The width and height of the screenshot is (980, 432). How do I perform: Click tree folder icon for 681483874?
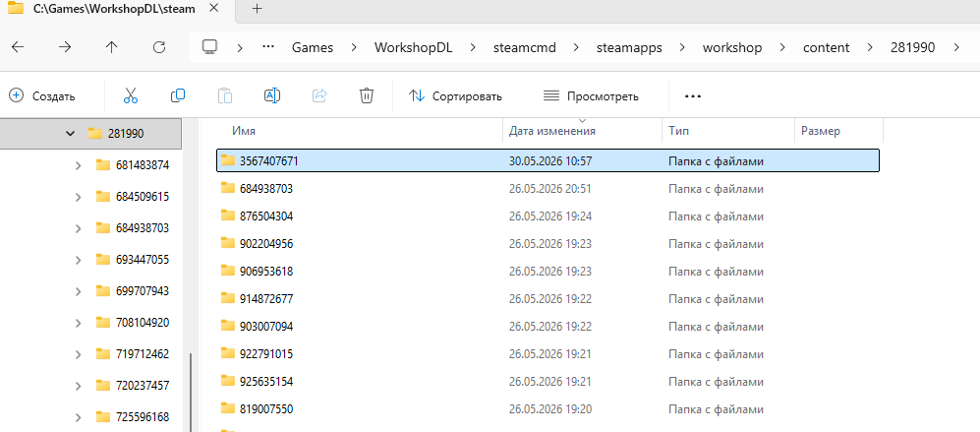tap(103, 165)
